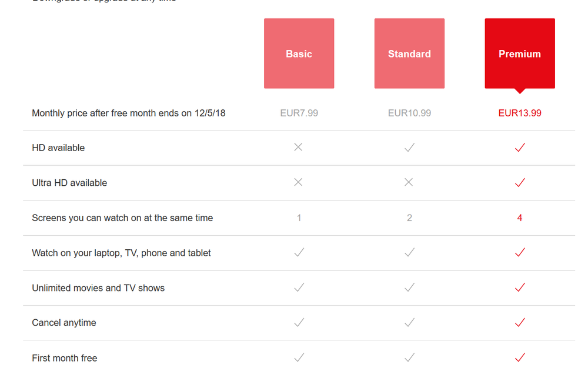
Task: Select the Standard plan tile
Action: click(409, 53)
